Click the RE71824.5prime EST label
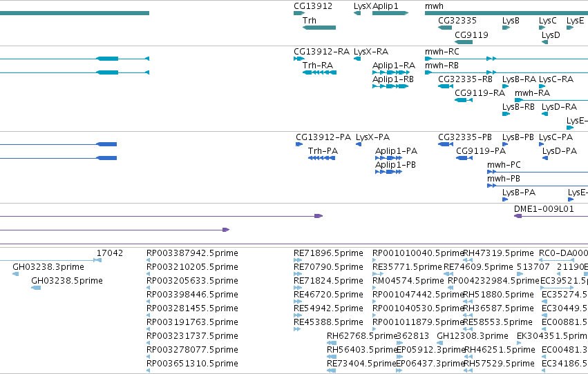 point(328,281)
